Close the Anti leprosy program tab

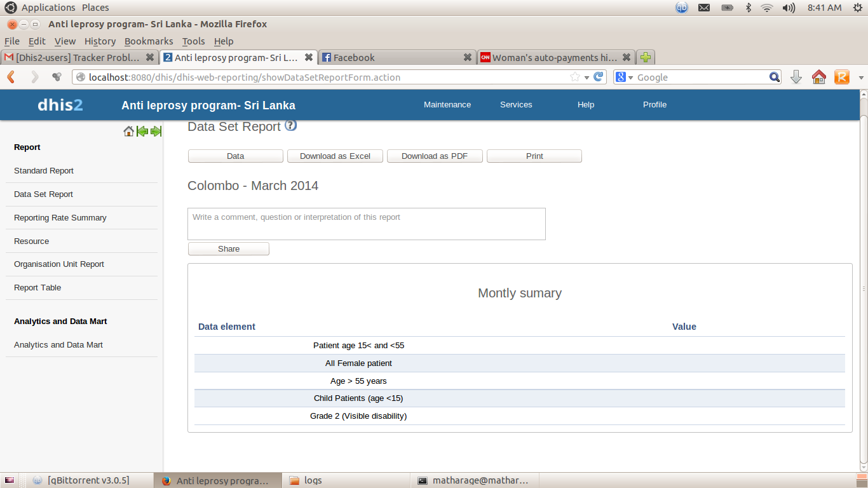tap(309, 57)
